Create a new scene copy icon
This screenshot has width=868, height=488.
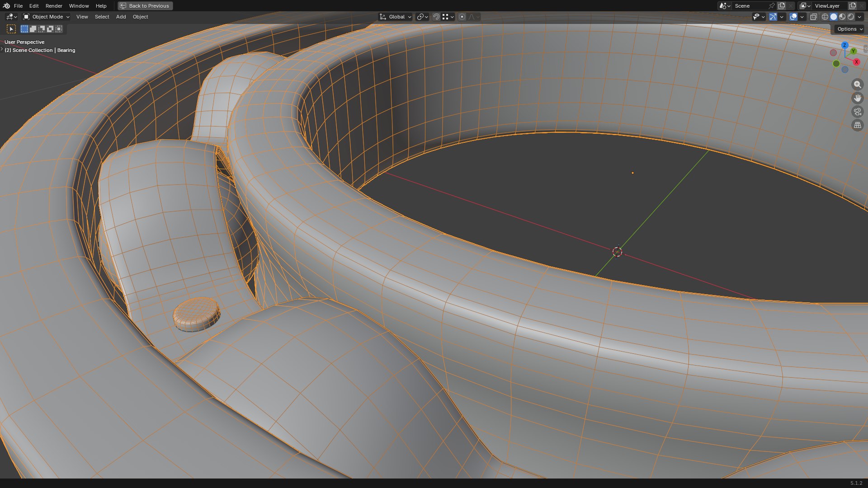pyautogui.click(x=782, y=6)
